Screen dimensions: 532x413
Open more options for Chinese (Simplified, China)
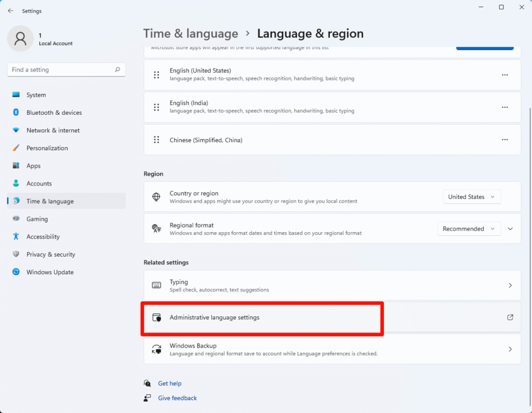504,140
